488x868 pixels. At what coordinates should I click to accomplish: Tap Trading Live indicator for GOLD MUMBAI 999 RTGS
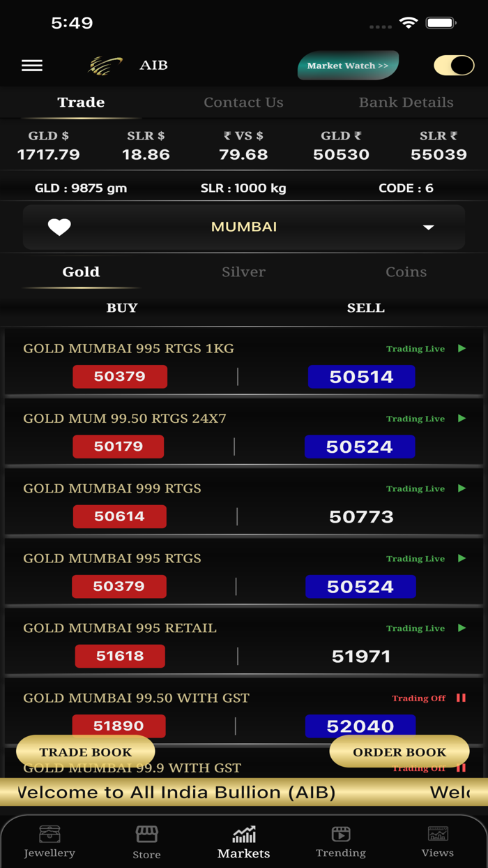[x=415, y=488]
